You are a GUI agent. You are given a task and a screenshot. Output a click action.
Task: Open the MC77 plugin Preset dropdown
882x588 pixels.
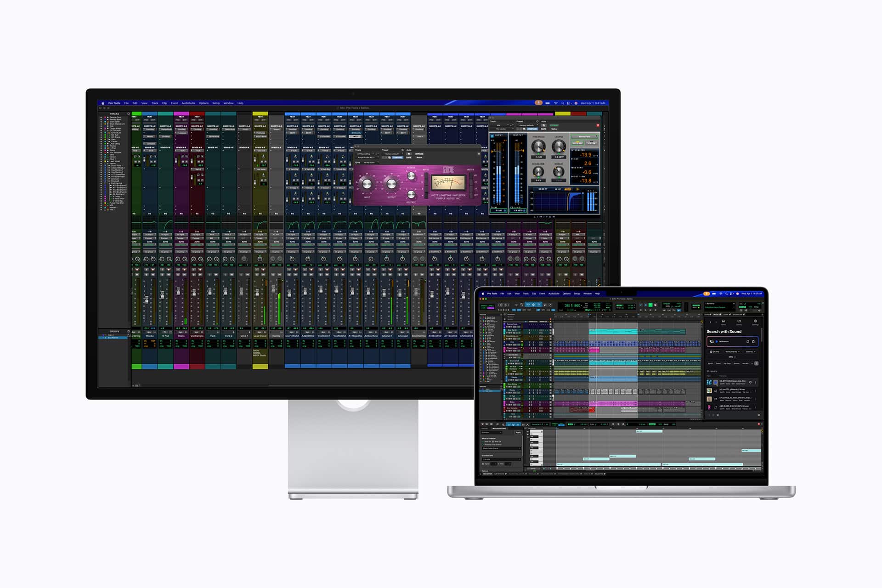[393, 154]
